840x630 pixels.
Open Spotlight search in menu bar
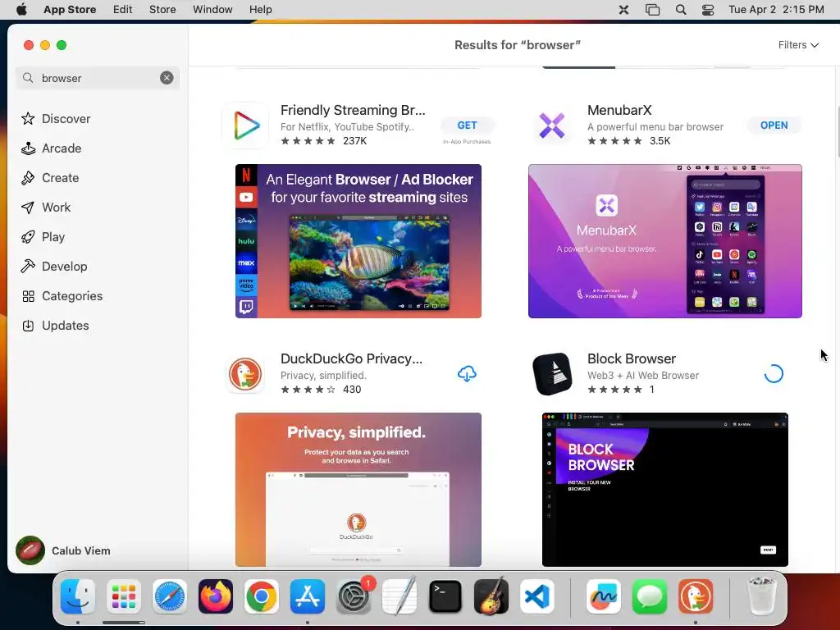coord(681,10)
